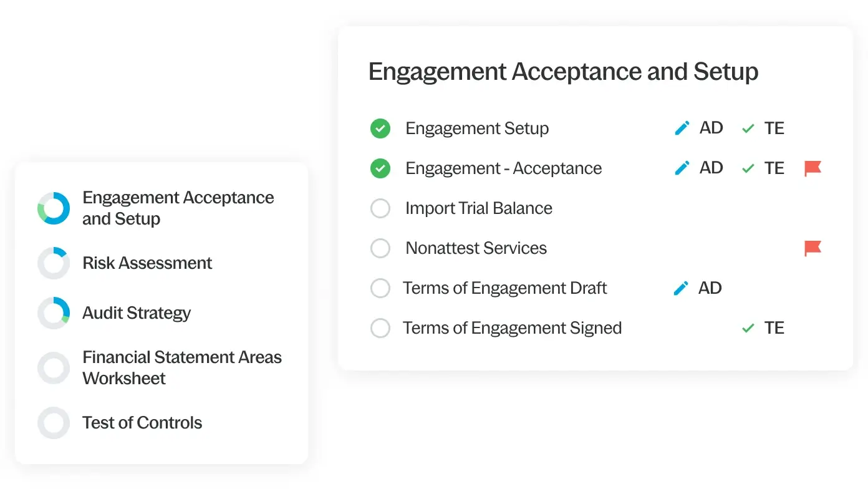868x489 pixels.
Task: Open the Risk Assessment section
Action: [x=147, y=263]
